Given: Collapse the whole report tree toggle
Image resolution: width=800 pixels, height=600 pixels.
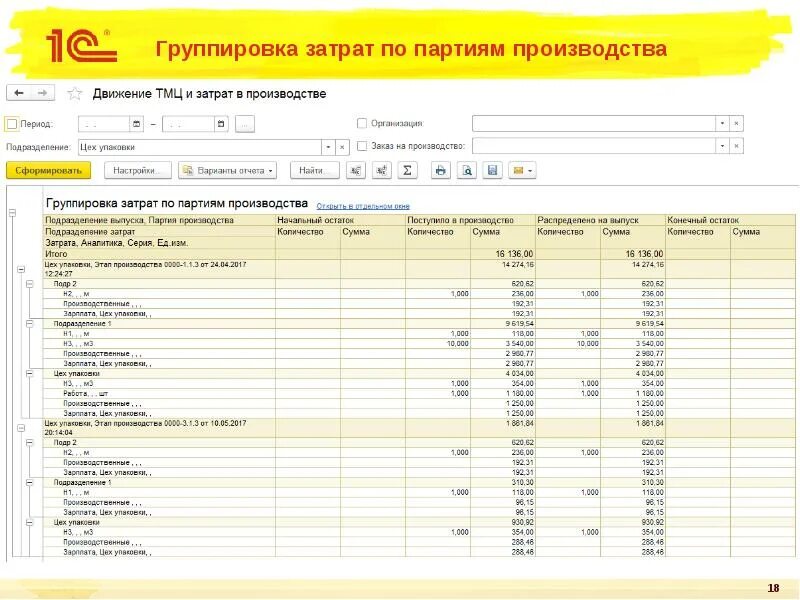Looking at the screenshot, I should (12, 212).
